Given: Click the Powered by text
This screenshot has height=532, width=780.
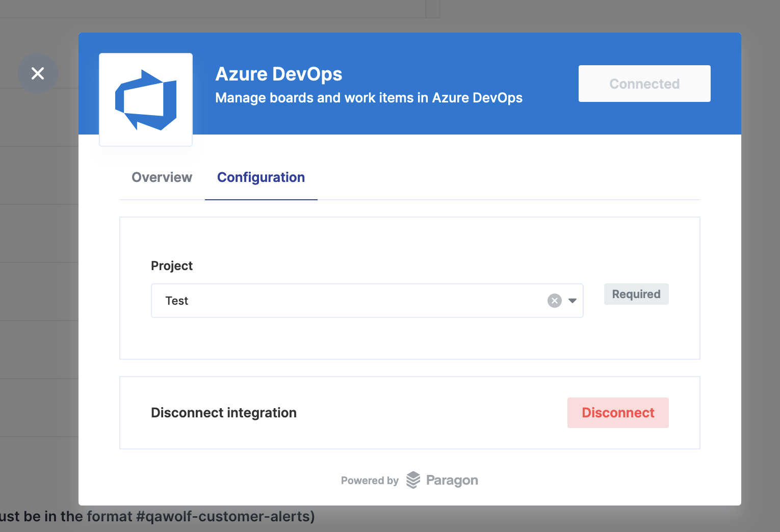Looking at the screenshot, I should (x=370, y=481).
